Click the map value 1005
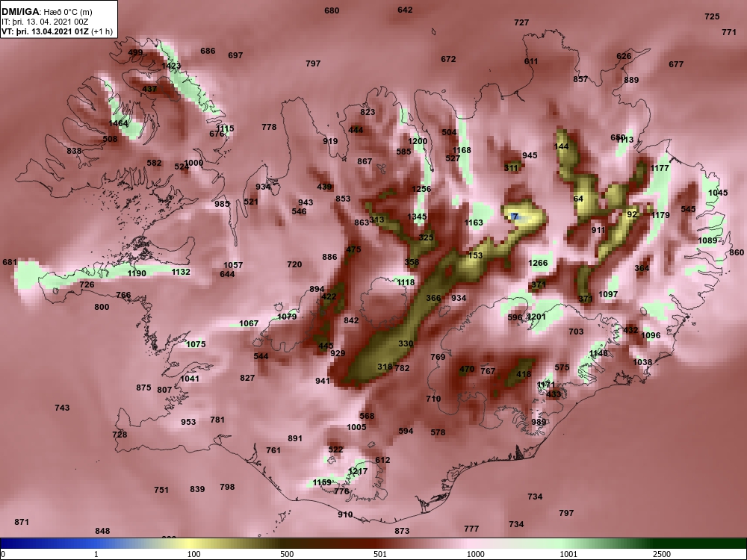The height and width of the screenshot is (560, 747). point(356,427)
